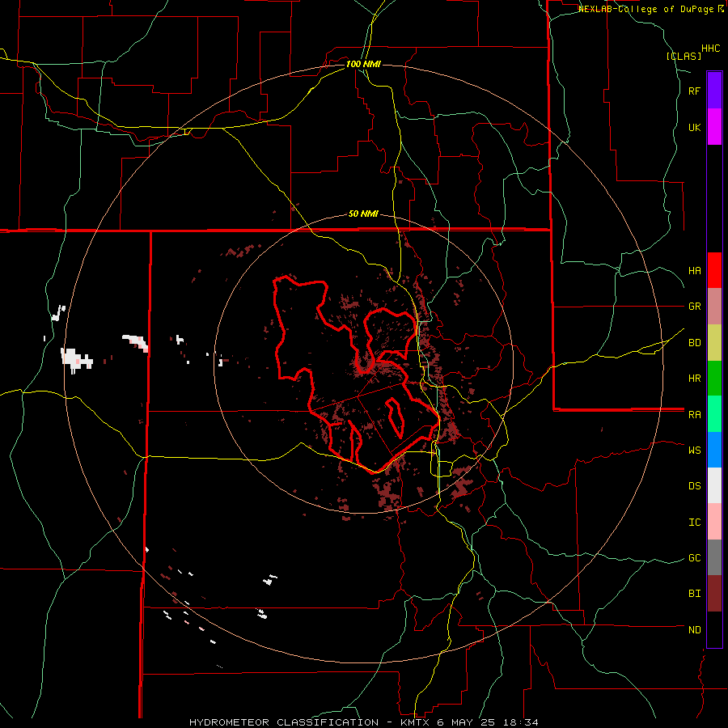728x728 pixels.
Task: Click the GC gray legend swatch
Action: (x=714, y=557)
